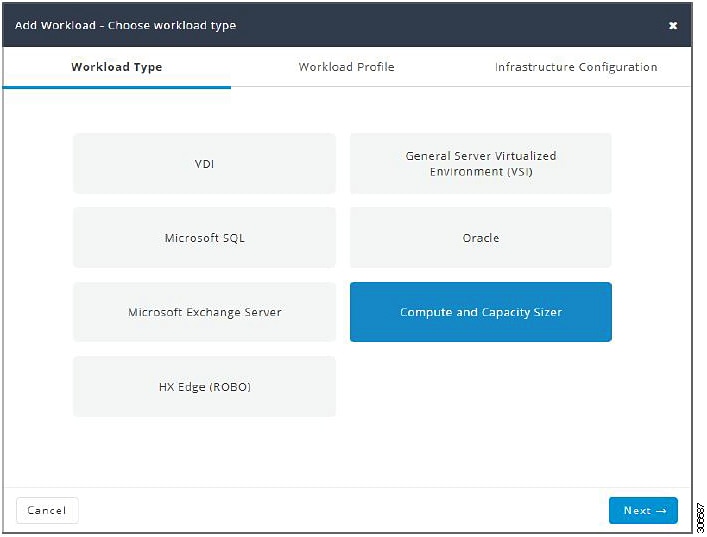Pick the Microsoft SQL workload type
Image resolution: width=707 pixels, height=537 pixels.
204,238
